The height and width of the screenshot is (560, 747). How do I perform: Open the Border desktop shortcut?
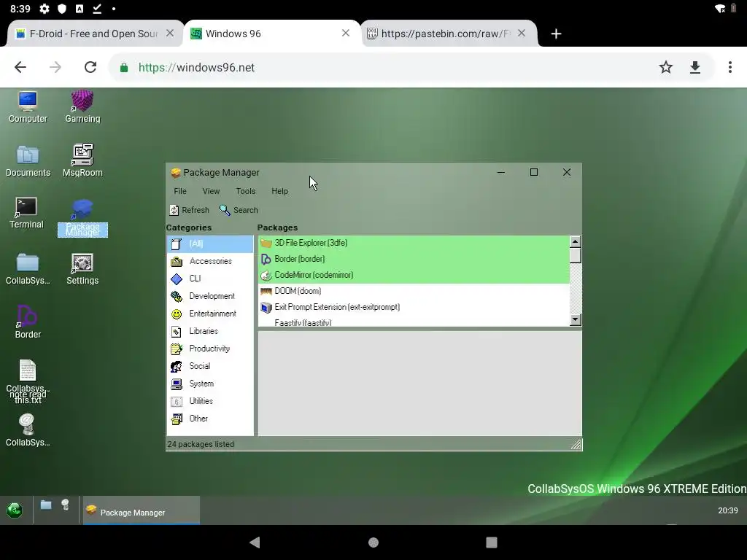pyautogui.click(x=28, y=322)
